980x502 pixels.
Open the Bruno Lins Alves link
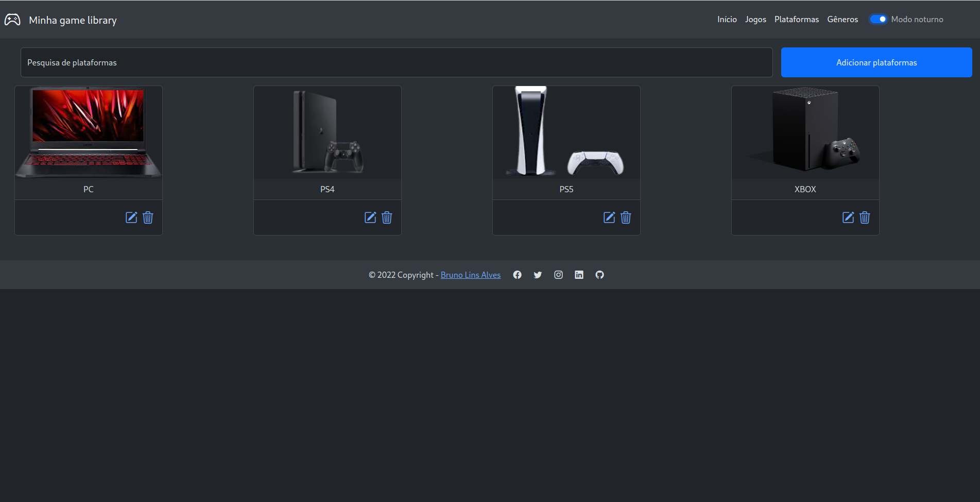click(x=471, y=275)
